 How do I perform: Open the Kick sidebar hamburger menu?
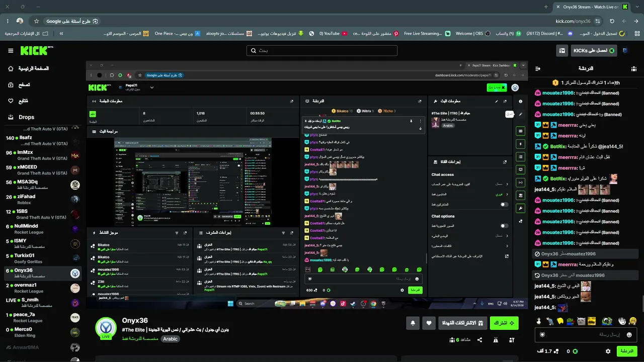pos(11,51)
